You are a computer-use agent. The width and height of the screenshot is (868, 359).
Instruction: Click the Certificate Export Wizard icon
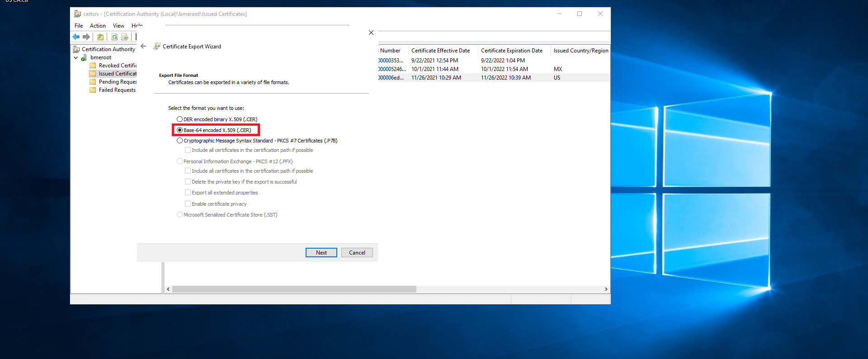click(157, 46)
